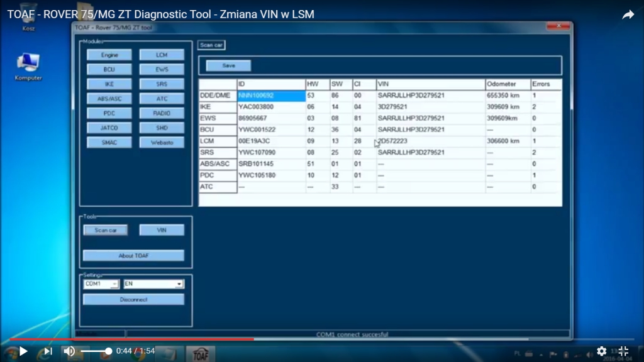Click the Errors column header
This screenshot has height=362, width=644.
[546, 84]
